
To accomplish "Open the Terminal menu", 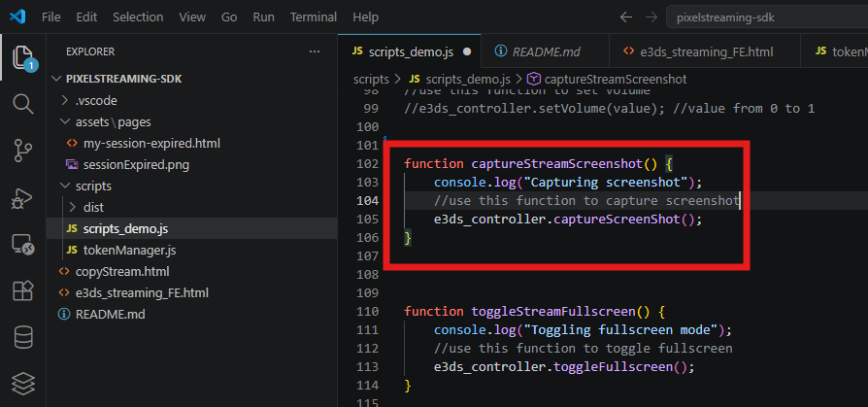I will click(x=314, y=17).
